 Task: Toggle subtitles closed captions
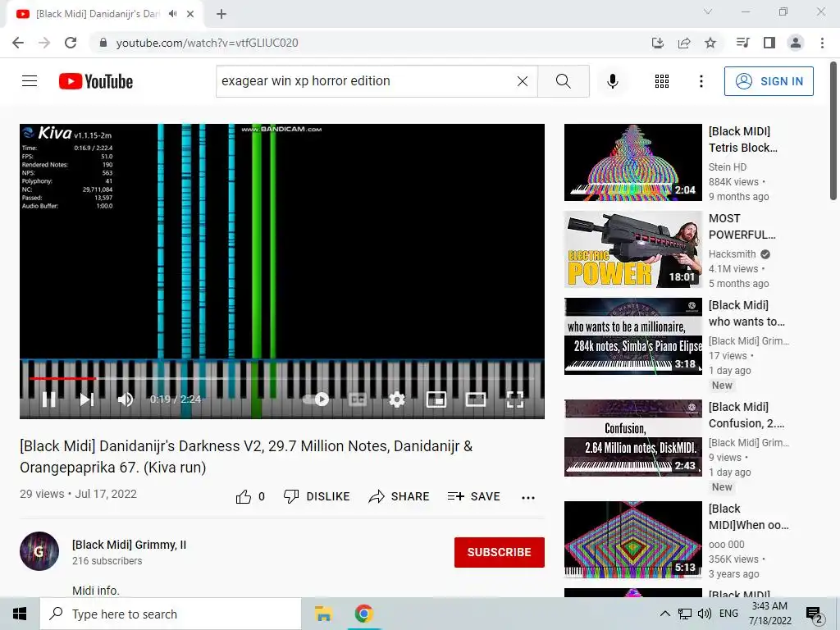[x=358, y=399]
